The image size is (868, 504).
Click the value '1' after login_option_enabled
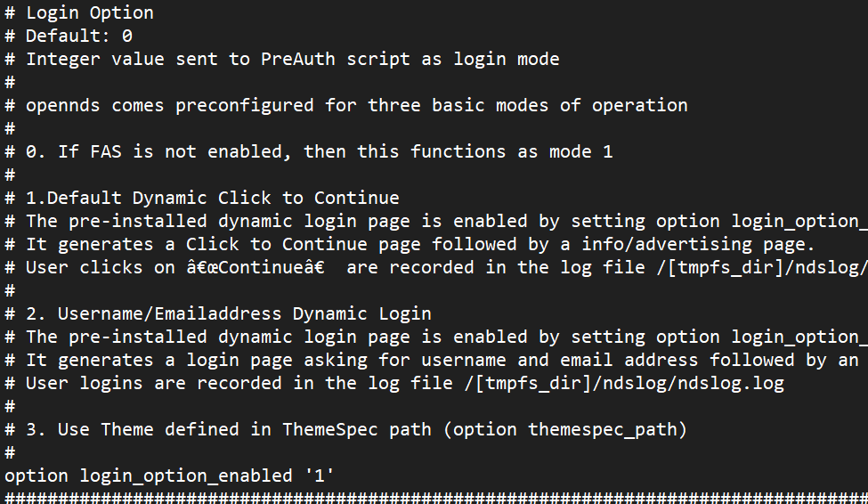[320, 476]
